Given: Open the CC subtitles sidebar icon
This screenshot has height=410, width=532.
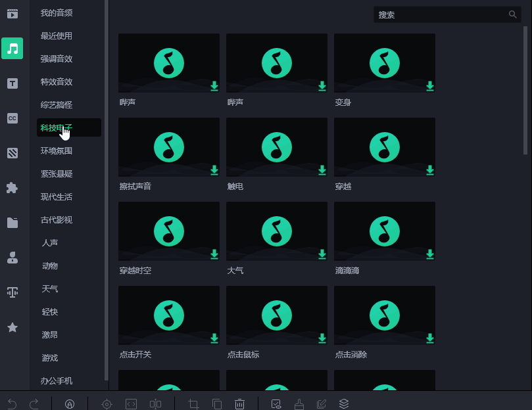Looking at the screenshot, I should [x=12, y=118].
